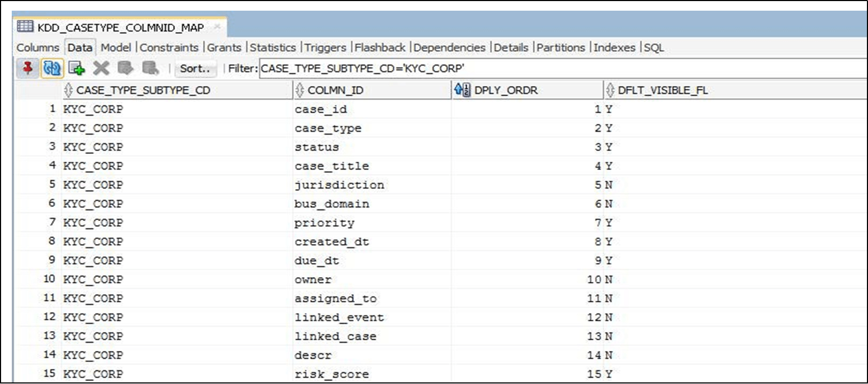Rollback changes with the database icon
The width and height of the screenshot is (868, 384).
[151, 68]
